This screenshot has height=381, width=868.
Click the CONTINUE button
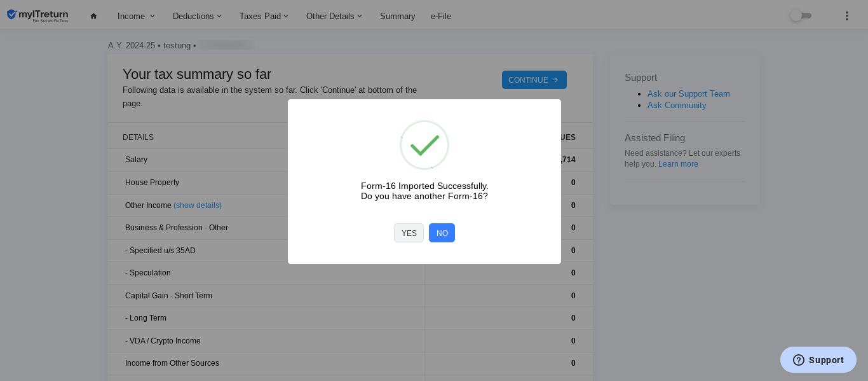tap(534, 80)
